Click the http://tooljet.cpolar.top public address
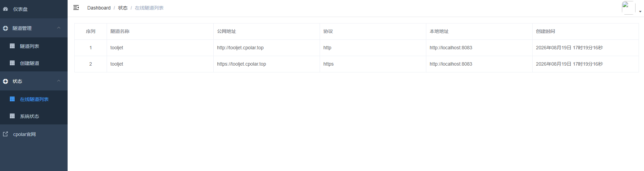The image size is (644, 171). tap(240, 48)
